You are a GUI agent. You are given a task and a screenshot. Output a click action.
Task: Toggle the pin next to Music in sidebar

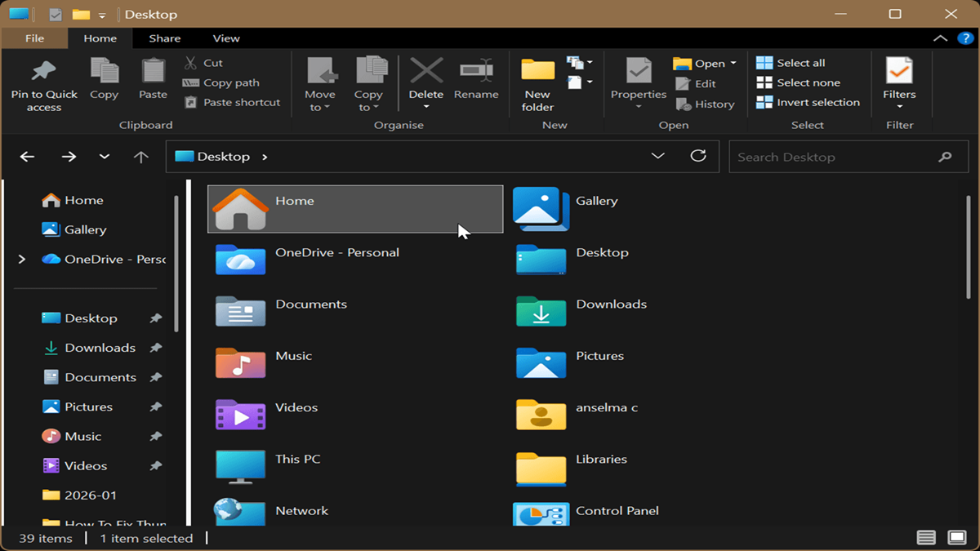coord(156,436)
